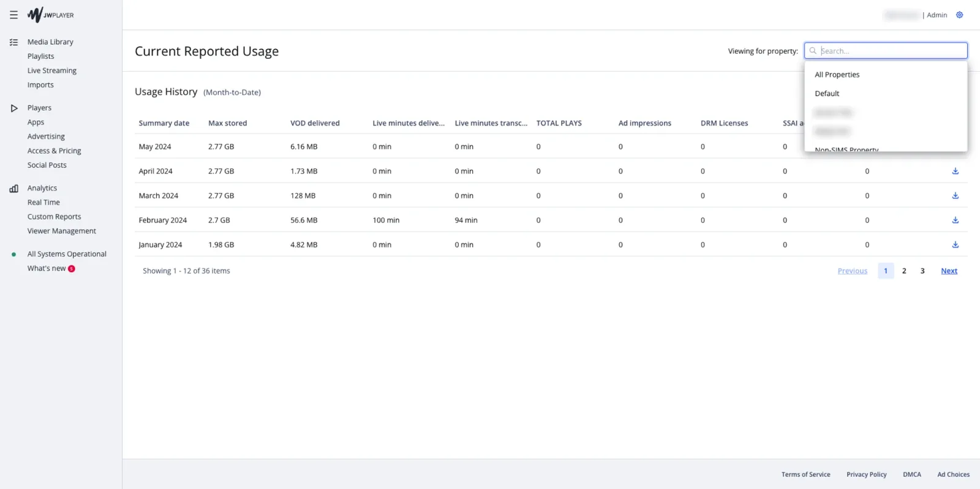Viewport: 980px width, 489px height.
Task: Download the January 2024 usage report
Action: [955, 245]
